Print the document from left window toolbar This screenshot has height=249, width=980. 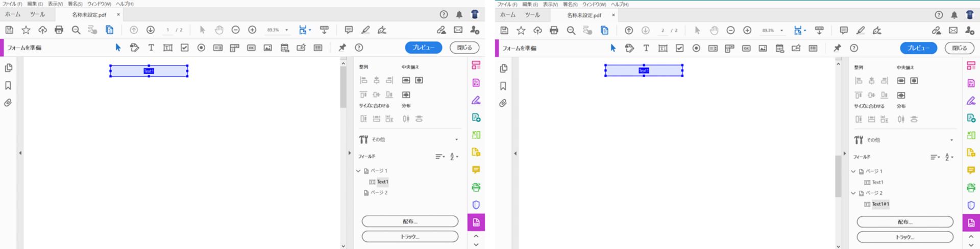(x=59, y=30)
